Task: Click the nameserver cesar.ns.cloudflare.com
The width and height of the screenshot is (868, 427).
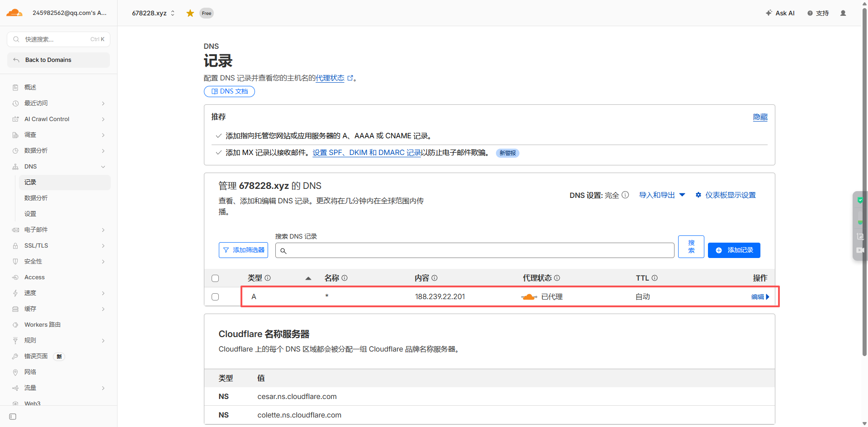Action: tap(297, 396)
